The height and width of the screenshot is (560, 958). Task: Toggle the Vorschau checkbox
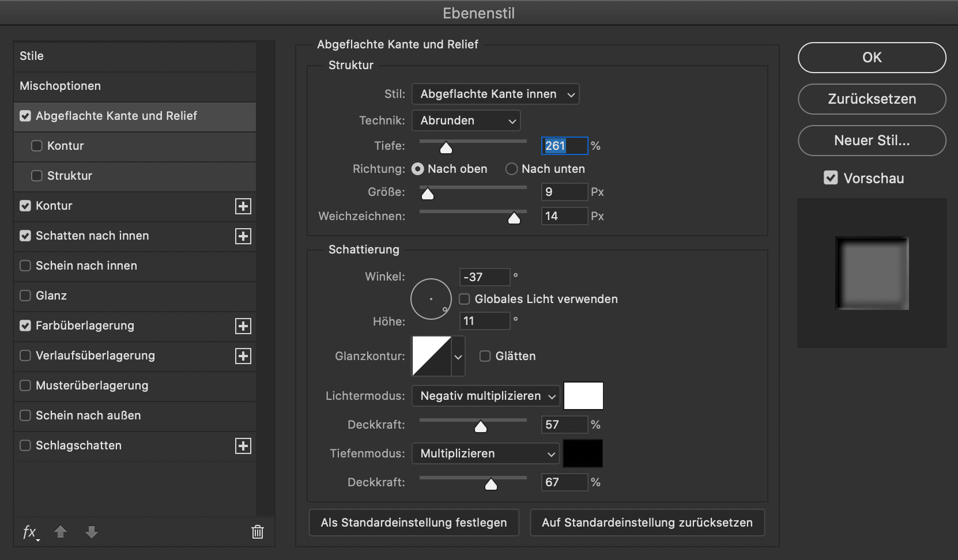point(831,178)
